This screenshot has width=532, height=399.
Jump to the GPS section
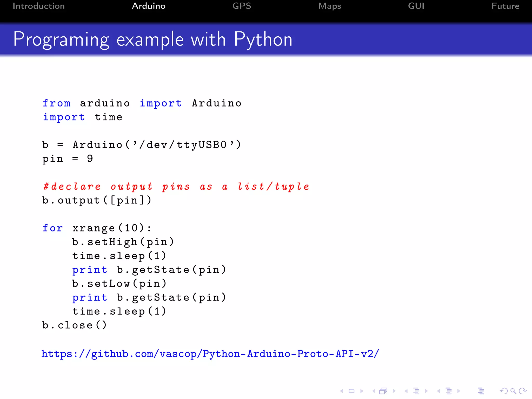pyautogui.click(x=242, y=6)
